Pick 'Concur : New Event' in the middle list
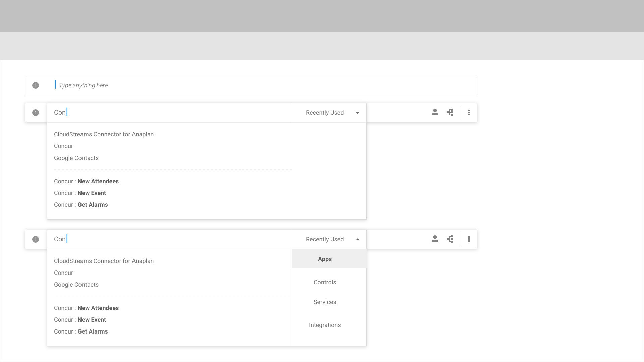This screenshot has width=644, height=362. click(x=80, y=193)
